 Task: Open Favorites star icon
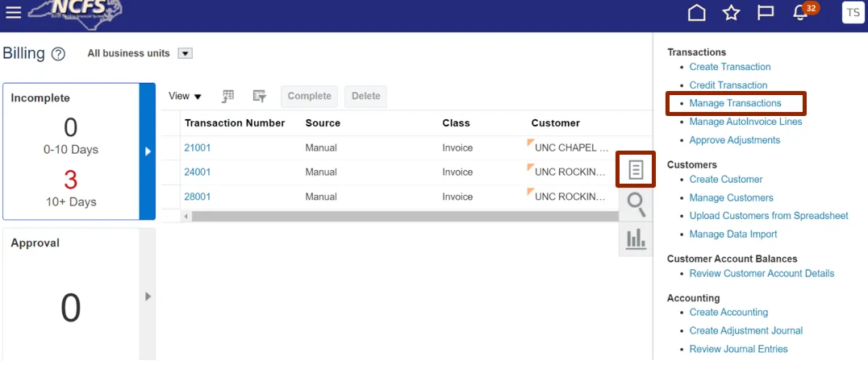[x=731, y=13]
